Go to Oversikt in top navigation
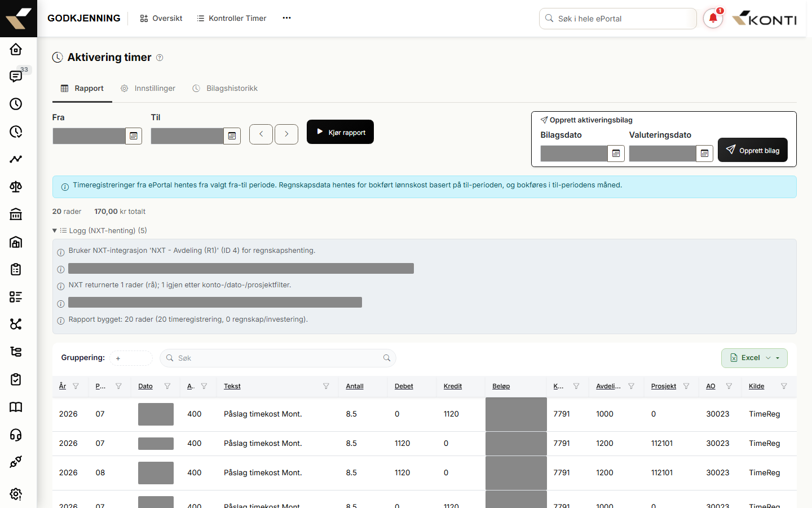This screenshot has height=508, width=812. (161, 18)
